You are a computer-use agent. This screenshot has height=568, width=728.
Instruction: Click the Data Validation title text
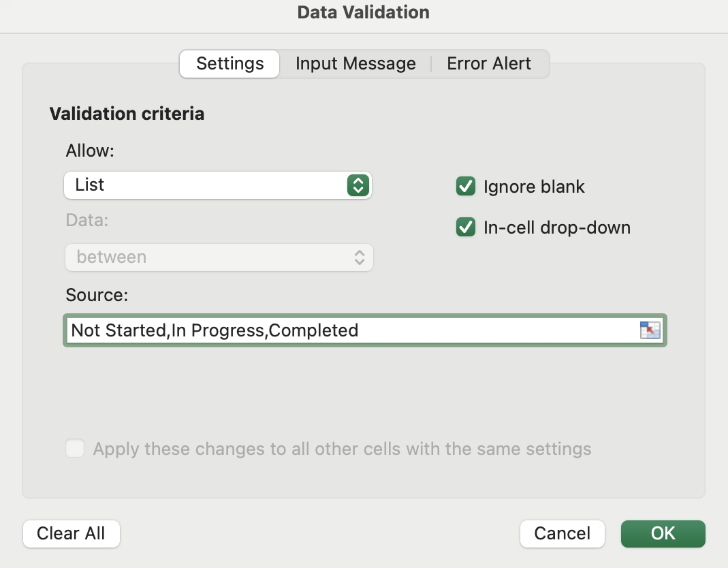(x=364, y=12)
